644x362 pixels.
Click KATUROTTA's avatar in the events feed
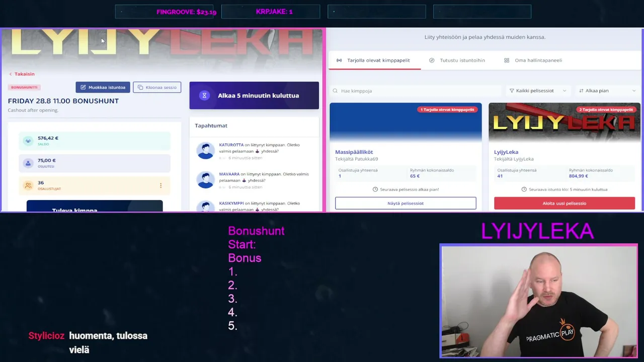(x=205, y=150)
